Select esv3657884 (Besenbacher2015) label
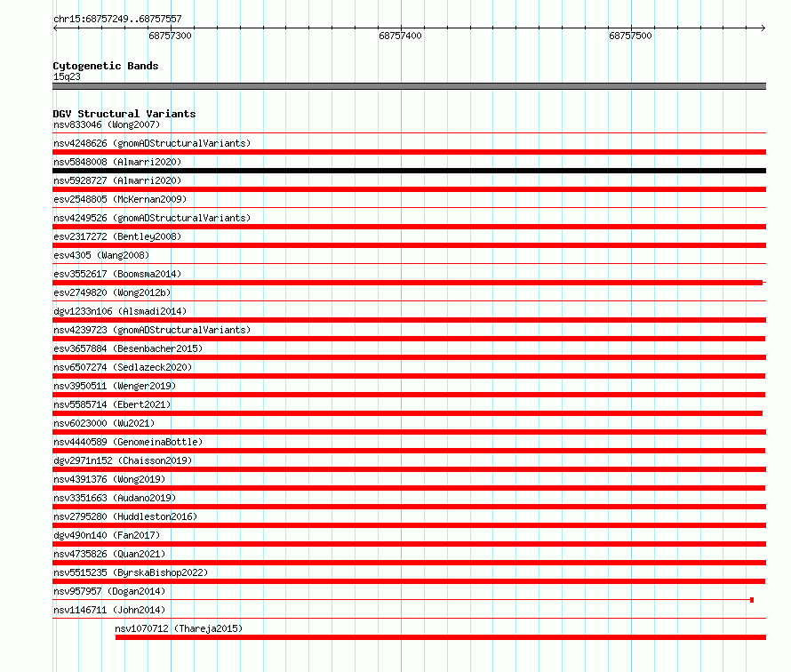The width and height of the screenshot is (791, 672). point(128,348)
